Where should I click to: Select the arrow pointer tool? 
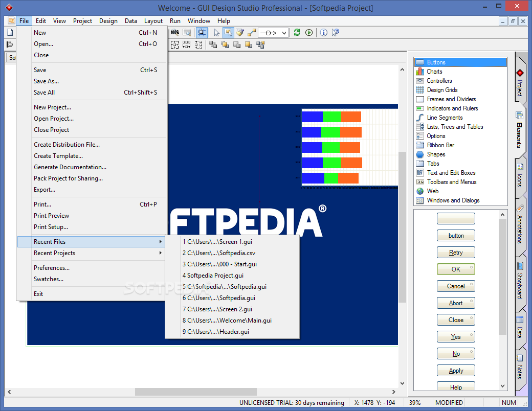point(217,33)
